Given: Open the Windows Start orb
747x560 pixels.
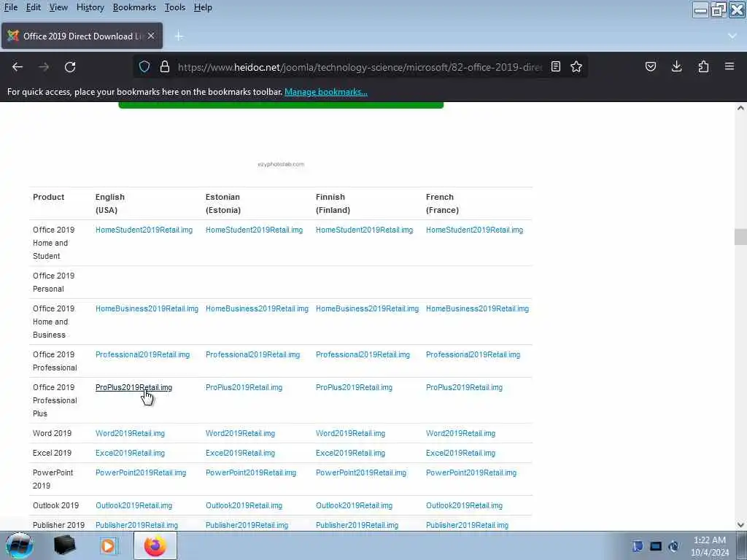Looking at the screenshot, I should (20, 545).
